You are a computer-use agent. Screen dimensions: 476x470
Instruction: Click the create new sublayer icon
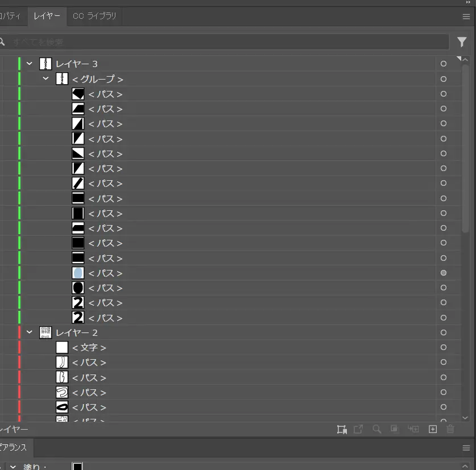[x=414, y=430]
